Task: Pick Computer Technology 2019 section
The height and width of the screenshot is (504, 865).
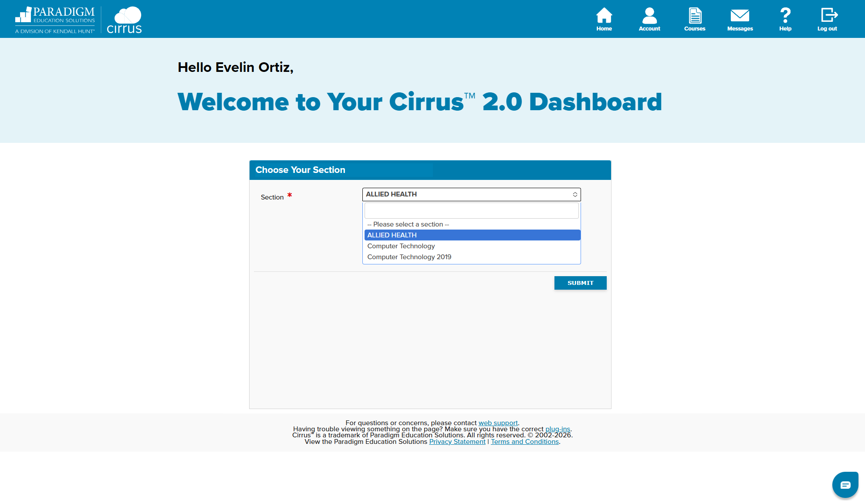Action: coord(472,257)
